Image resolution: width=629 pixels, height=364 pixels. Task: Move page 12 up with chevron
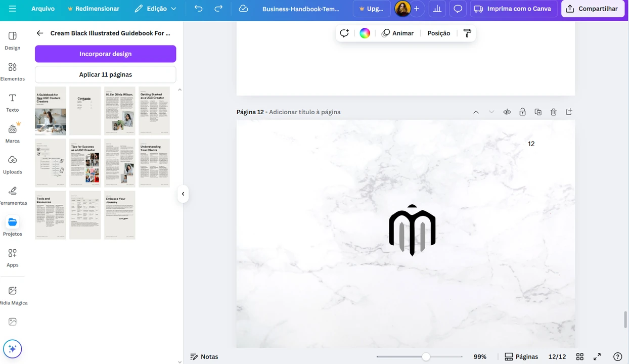(x=476, y=112)
